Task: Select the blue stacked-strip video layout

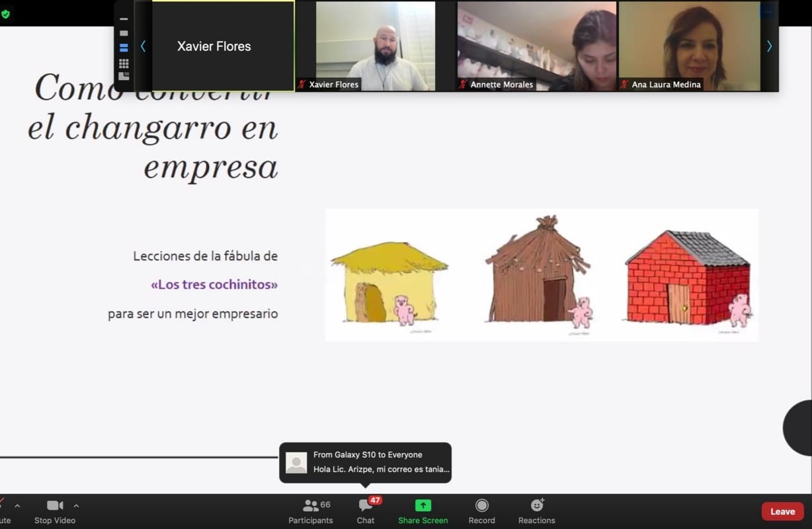Action: 124,48
